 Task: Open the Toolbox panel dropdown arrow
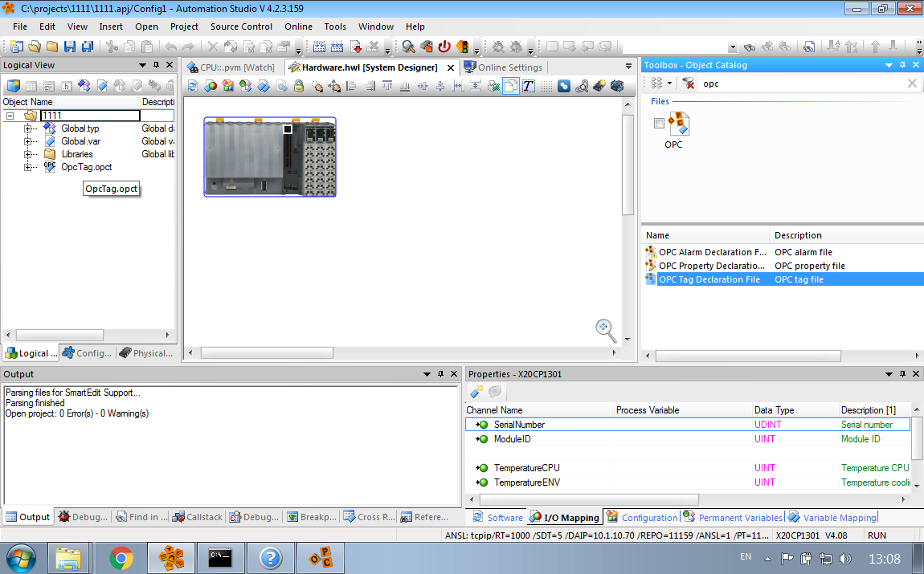[889, 65]
